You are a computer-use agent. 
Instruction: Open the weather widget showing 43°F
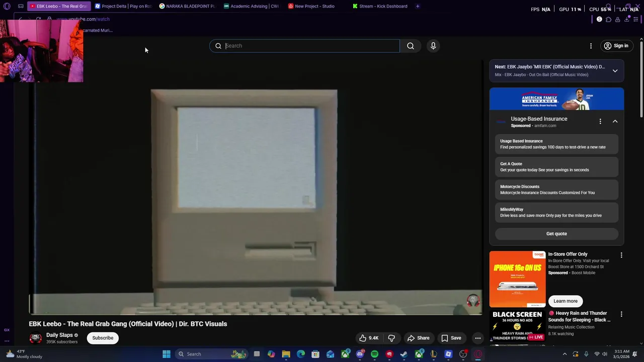click(24, 354)
